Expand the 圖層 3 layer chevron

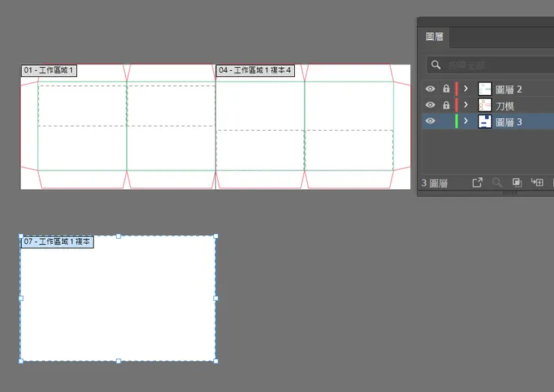pos(466,120)
